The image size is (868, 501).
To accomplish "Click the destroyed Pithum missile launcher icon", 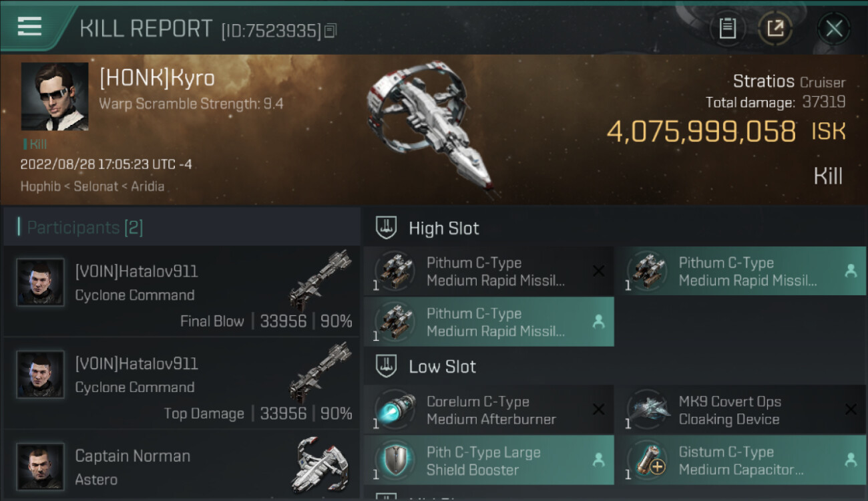I will [395, 271].
